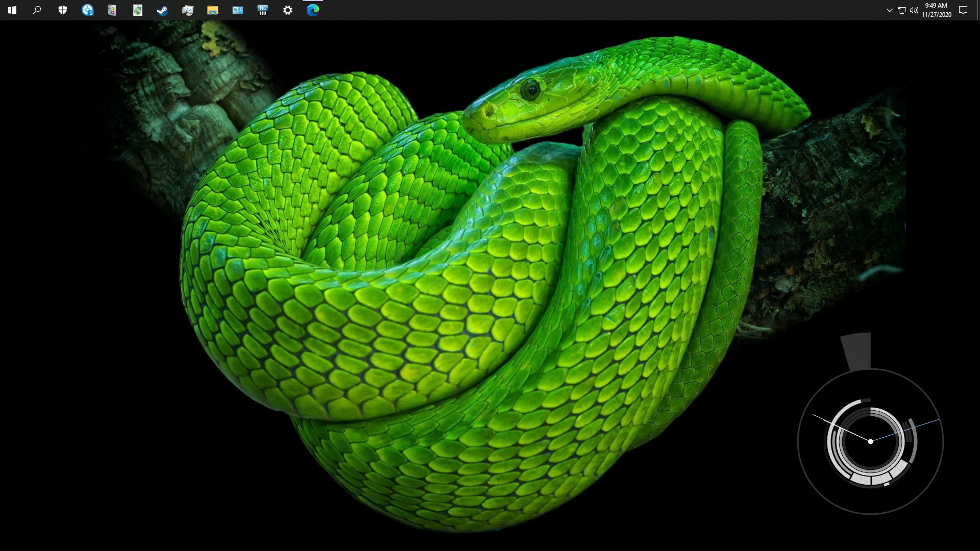Open Windows Security shield icon
980x551 pixels.
pos(62,10)
